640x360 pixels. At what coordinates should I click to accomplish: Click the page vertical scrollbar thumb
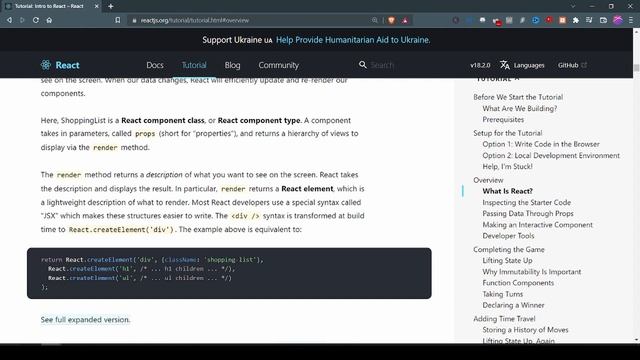[636, 68]
